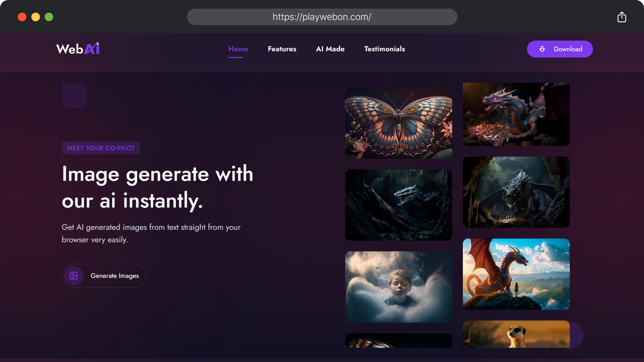This screenshot has height=362, width=644.
Task: Click the browser share icon
Action: (621, 17)
